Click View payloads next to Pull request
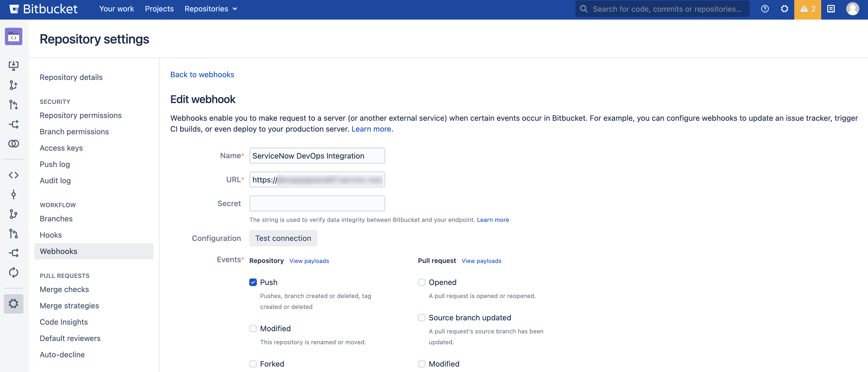Image resolution: width=868 pixels, height=372 pixels. coord(481,261)
